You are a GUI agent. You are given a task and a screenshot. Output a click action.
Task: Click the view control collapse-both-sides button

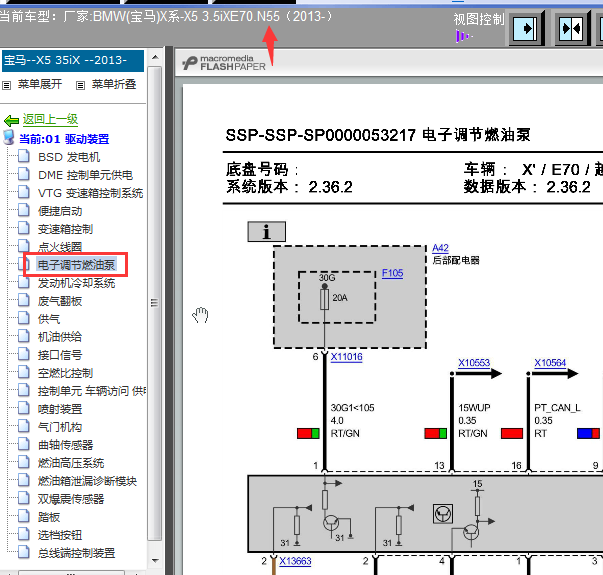pyautogui.click(x=571, y=28)
